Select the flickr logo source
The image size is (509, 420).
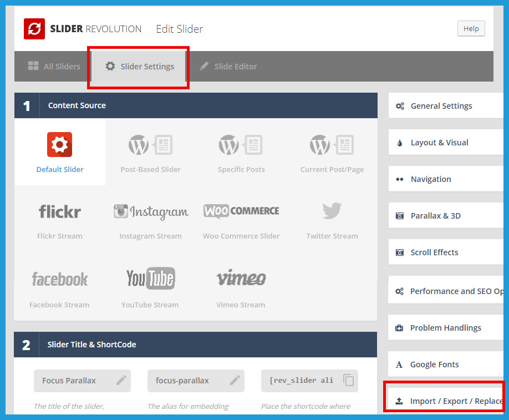pos(60,211)
